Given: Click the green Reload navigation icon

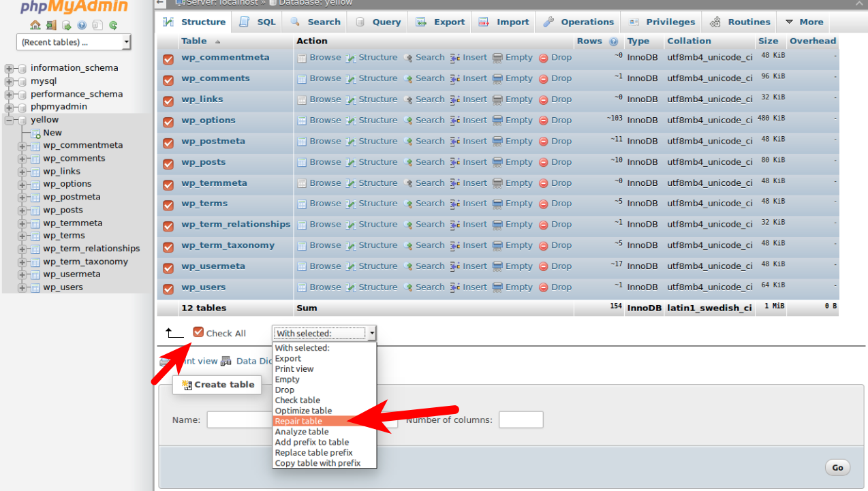Looking at the screenshot, I should coord(113,25).
